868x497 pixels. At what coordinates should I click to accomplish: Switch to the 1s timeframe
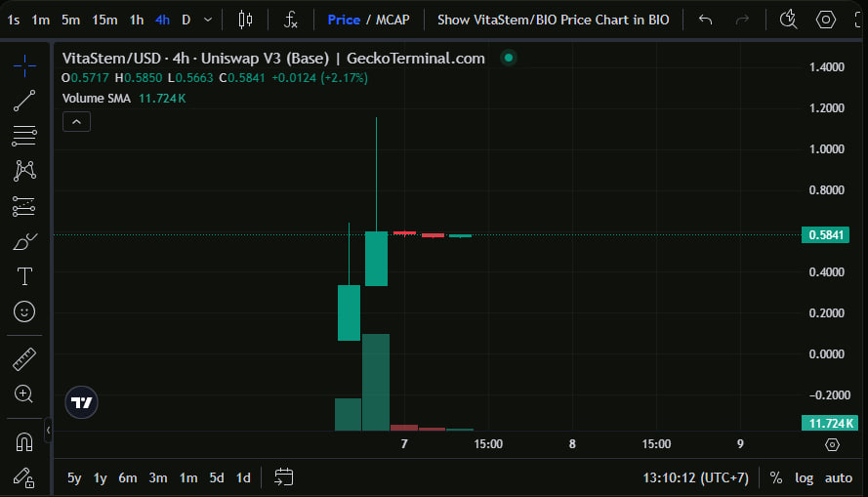click(14, 20)
